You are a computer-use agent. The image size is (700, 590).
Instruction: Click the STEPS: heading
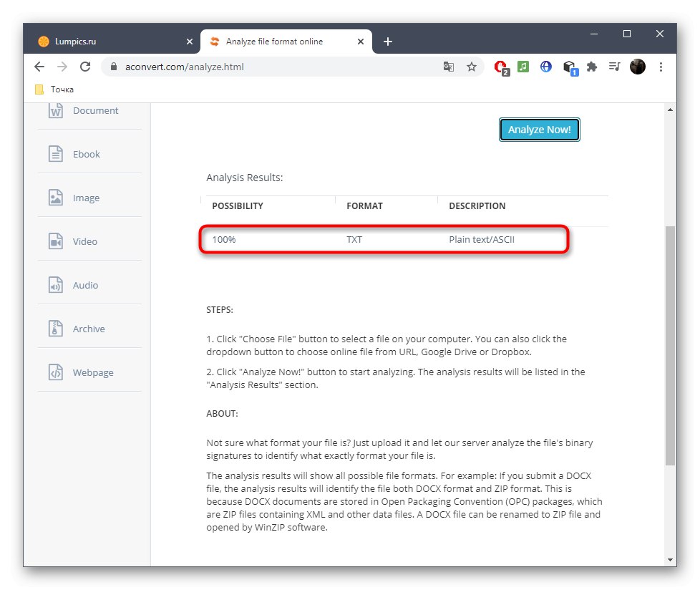219,310
